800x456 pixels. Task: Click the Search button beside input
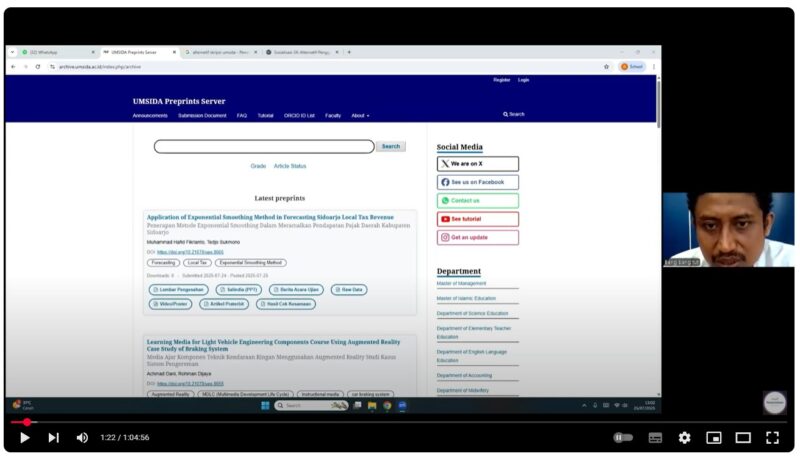391,146
